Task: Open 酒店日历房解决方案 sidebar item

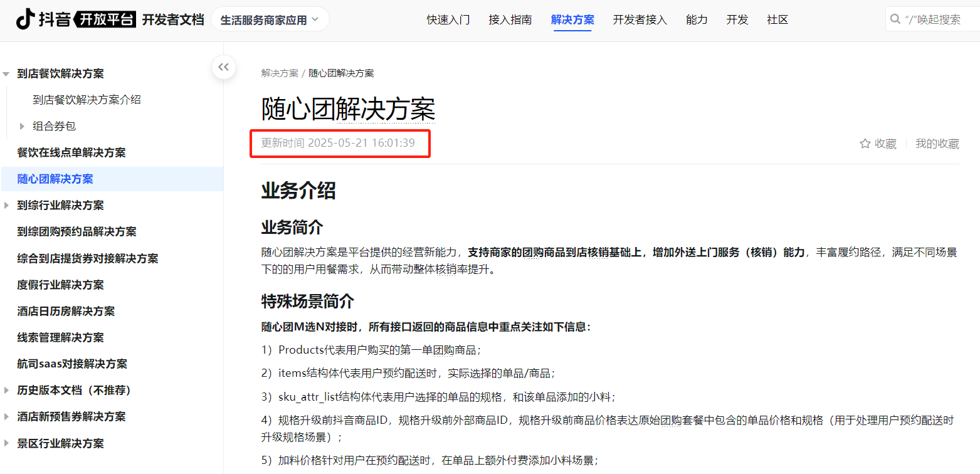Action: pyautogui.click(x=66, y=311)
